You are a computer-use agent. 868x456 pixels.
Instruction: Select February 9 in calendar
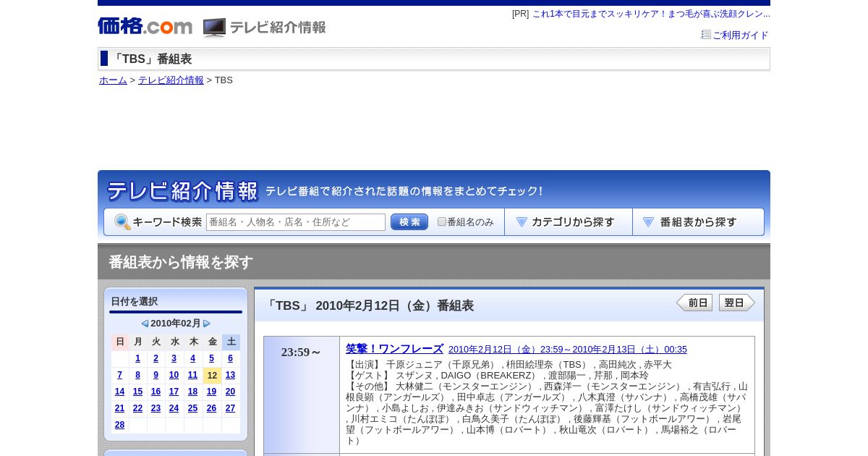coord(156,375)
